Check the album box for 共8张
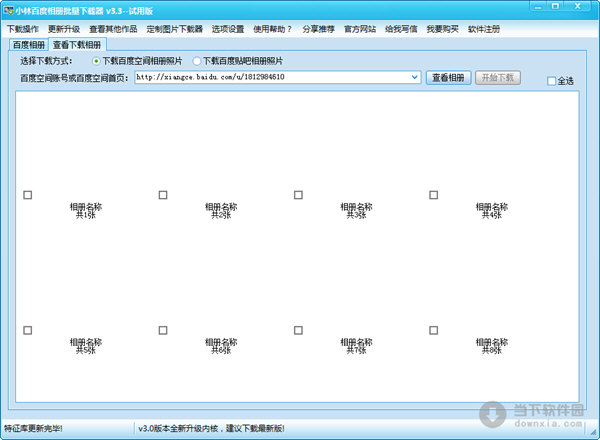Image resolution: width=600 pixels, height=440 pixels. 434,330
